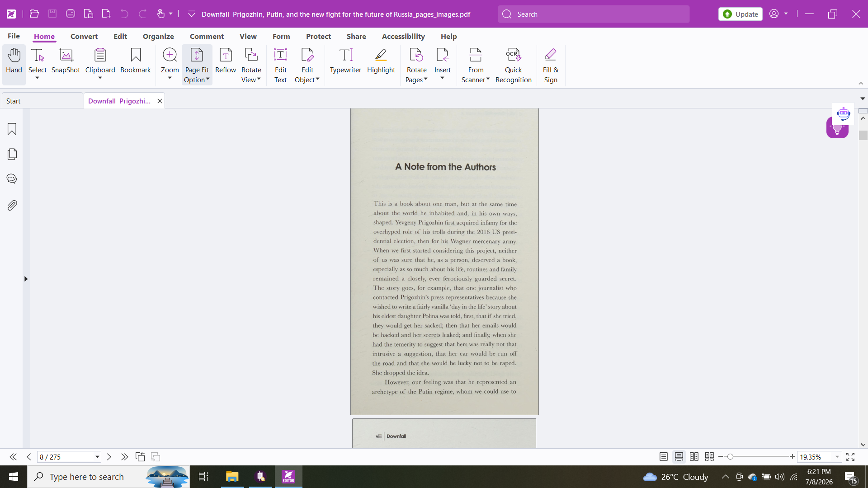Open the Quick Recognition OCR tool
Image resolution: width=868 pixels, height=488 pixels.
click(x=513, y=66)
